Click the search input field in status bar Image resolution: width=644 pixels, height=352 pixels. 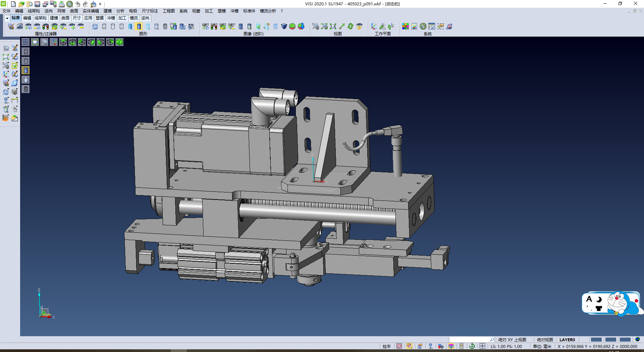(470, 340)
